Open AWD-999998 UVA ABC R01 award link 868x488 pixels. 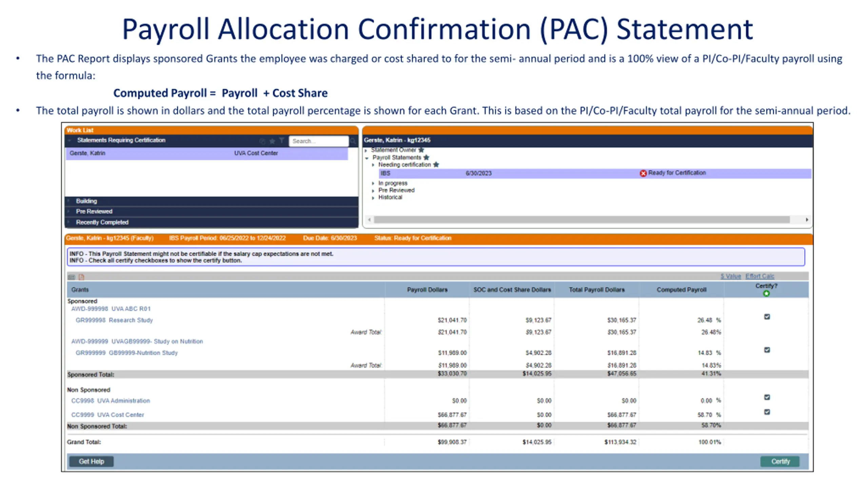click(x=111, y=309)
